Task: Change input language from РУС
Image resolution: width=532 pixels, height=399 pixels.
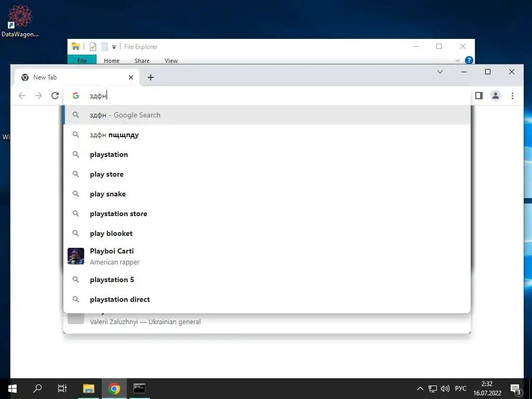Action: click(460, 389)
